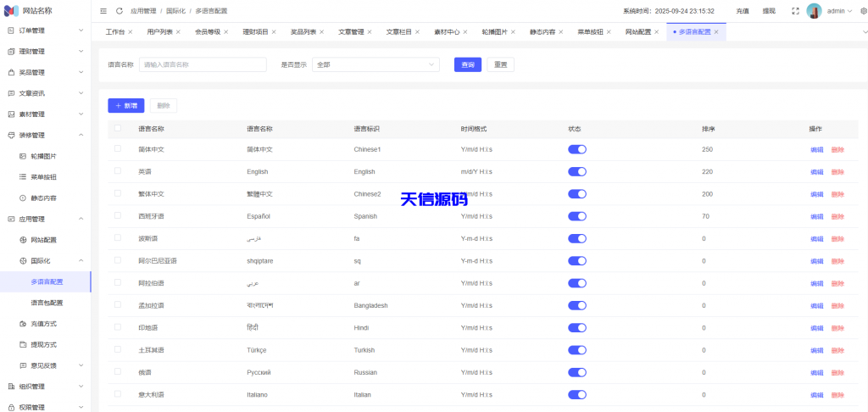Click the refresh page icon
Viewport: 868px width, 412px height.
pos(120,11)
